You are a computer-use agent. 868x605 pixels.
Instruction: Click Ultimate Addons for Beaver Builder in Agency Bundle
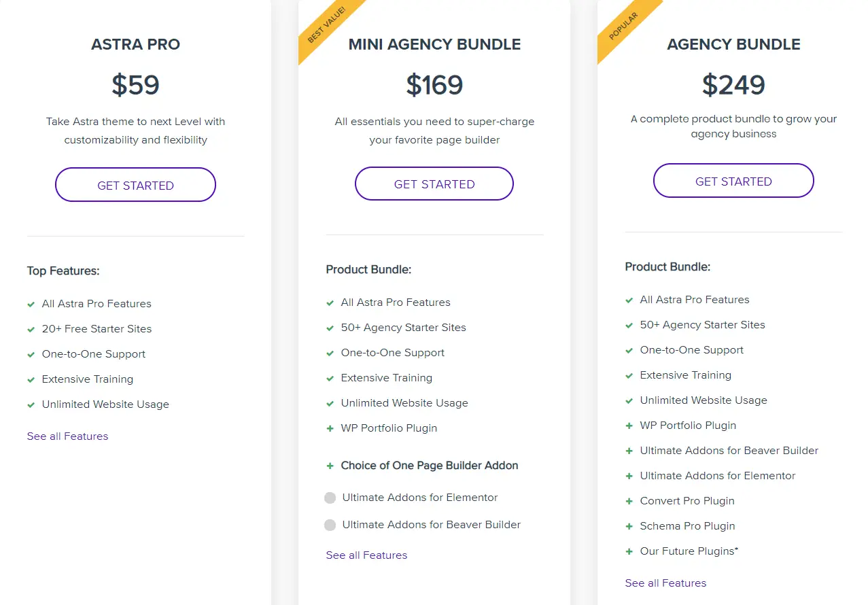point(729,451)
